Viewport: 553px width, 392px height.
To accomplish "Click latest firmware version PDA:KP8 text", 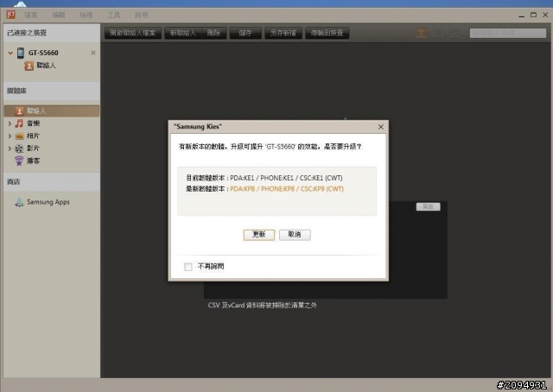I will [x=287, y=189].
